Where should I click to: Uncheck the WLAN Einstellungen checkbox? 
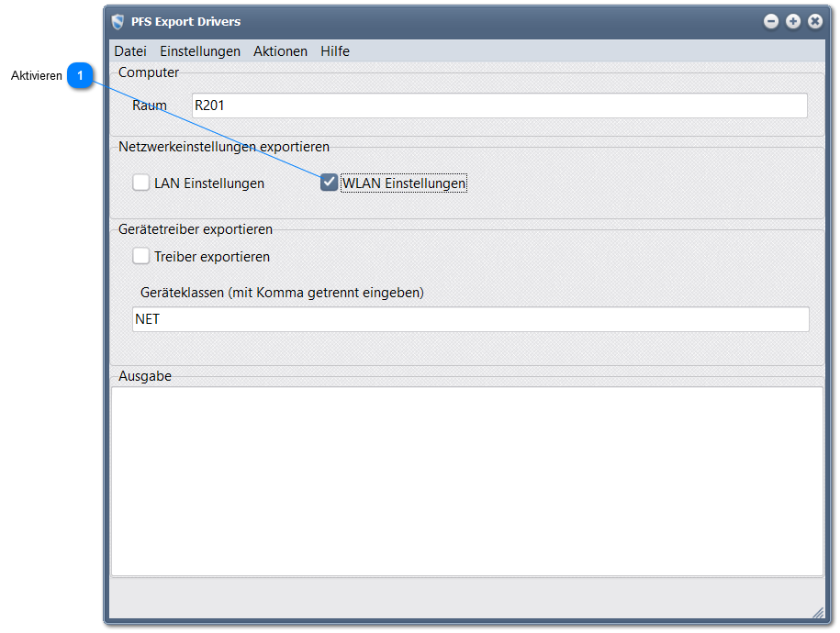point(329,183)
